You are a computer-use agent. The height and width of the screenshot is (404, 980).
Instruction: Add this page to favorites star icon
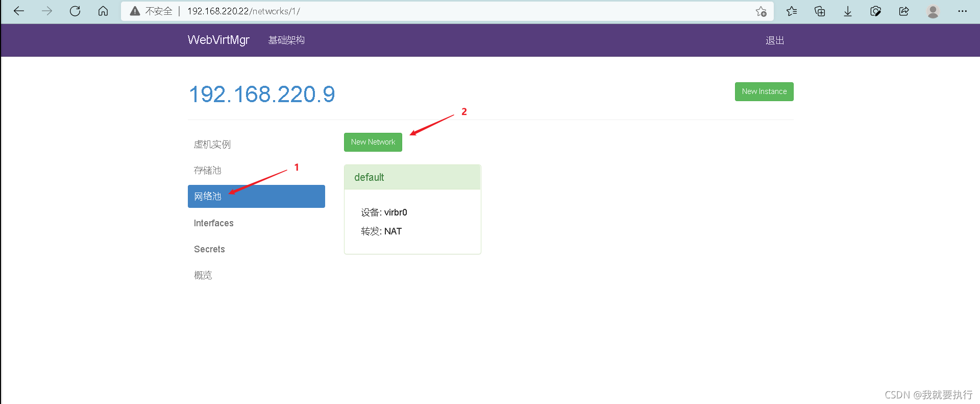(761, 11)
